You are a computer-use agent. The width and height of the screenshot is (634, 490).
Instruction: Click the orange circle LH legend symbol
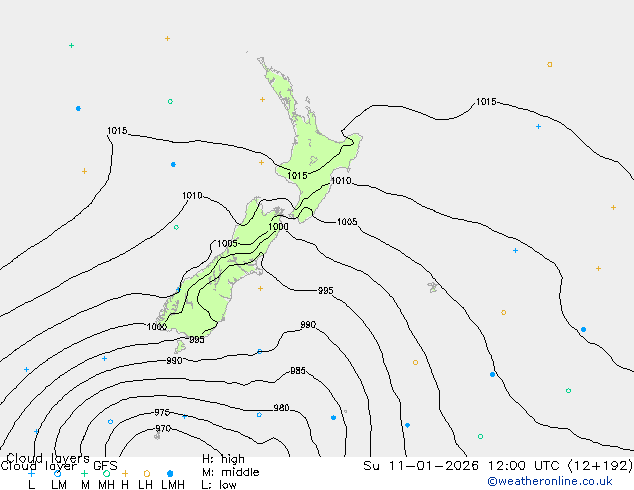pos(147,473)
